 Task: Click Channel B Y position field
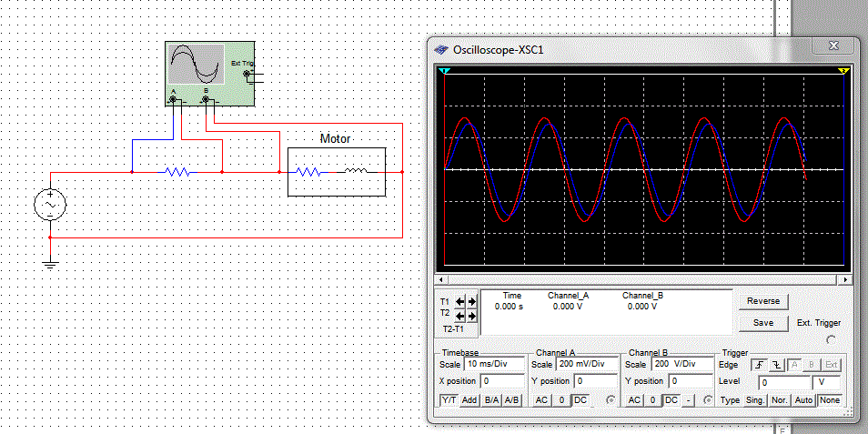click(x=689, y=381)
